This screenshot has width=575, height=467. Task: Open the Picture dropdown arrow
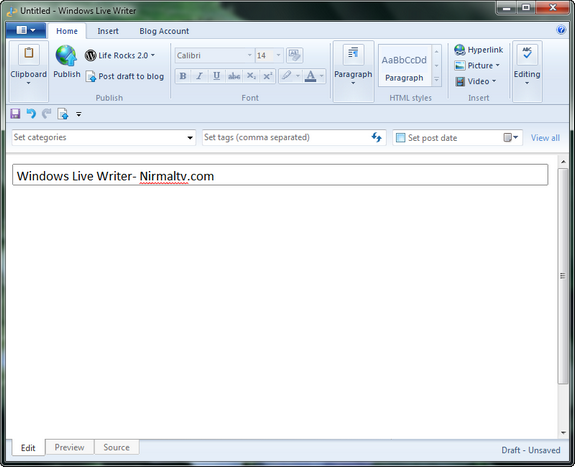coord(498,65)
